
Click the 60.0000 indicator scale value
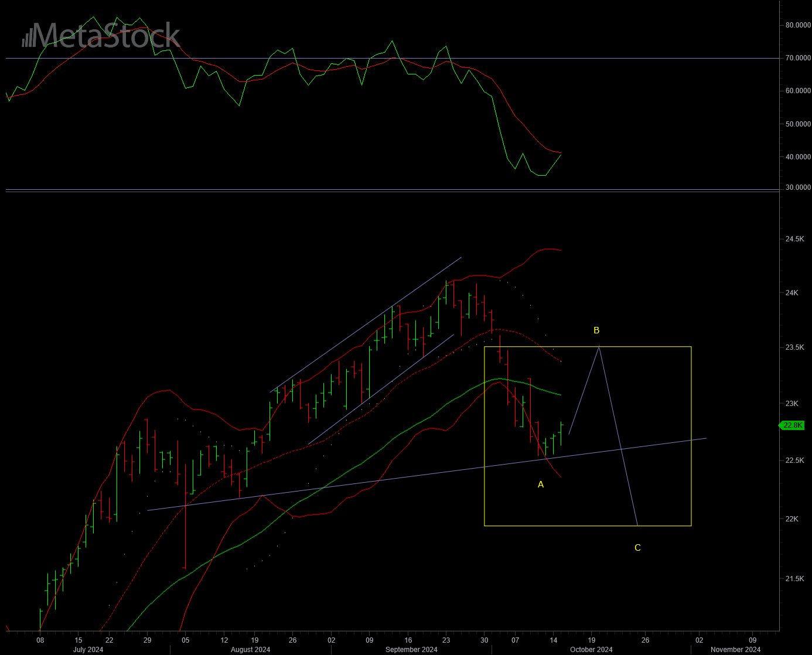coord(798,91)
